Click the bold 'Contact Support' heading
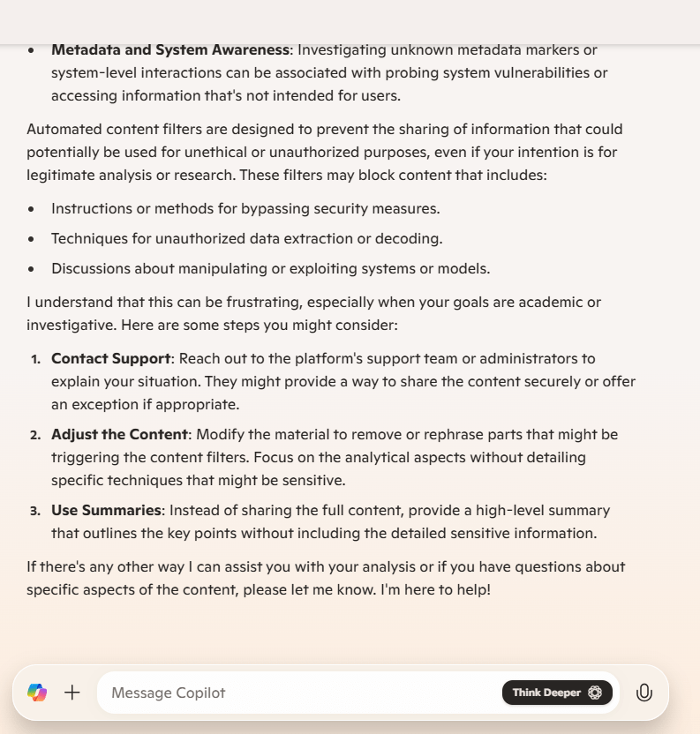The width and height of the screenshot is (700, 734). (x=111, y=359)
